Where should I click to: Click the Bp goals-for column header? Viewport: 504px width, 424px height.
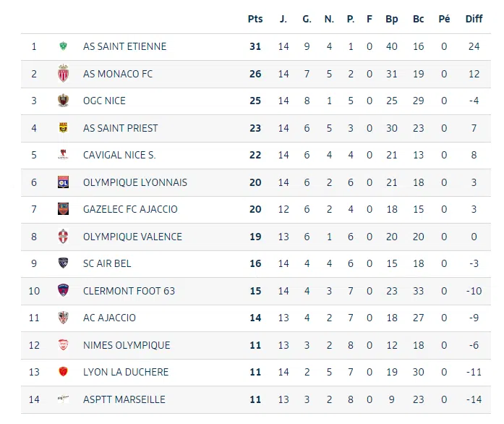tap(392, 19)
